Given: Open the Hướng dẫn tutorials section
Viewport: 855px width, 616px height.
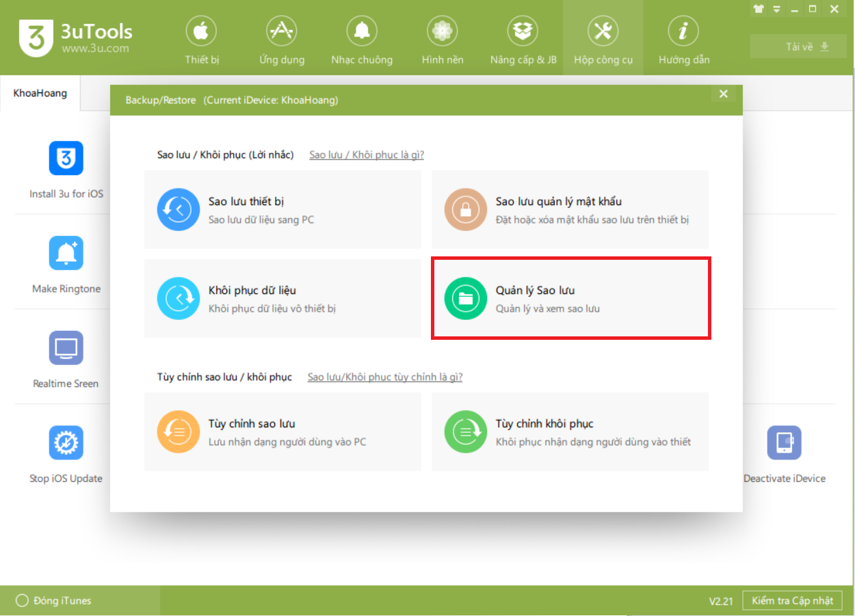Looking at the screenshot, I should pyautogui.click(x=684, y=40).
